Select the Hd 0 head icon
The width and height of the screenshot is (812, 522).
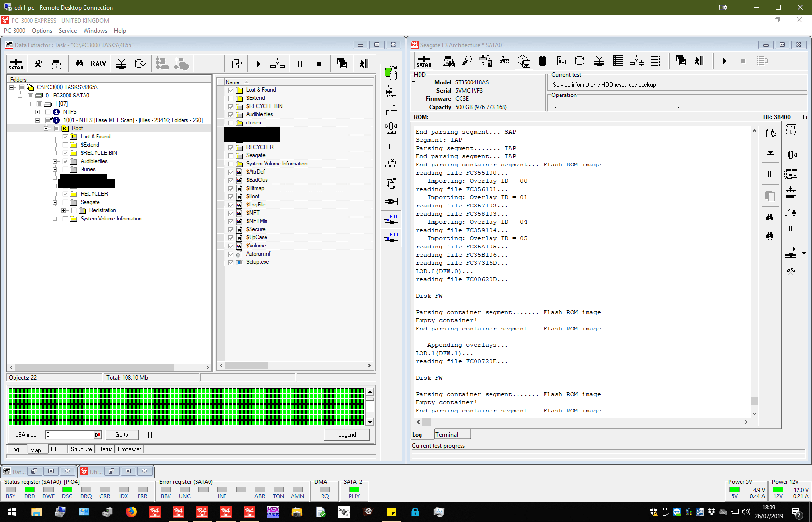tap(391, 220)
